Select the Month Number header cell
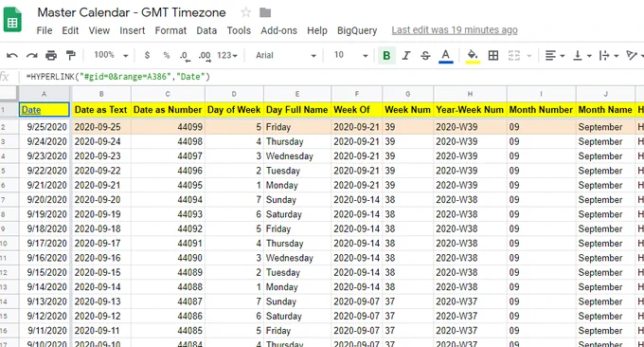Screen dimensions: 644x347 (542, 110)
